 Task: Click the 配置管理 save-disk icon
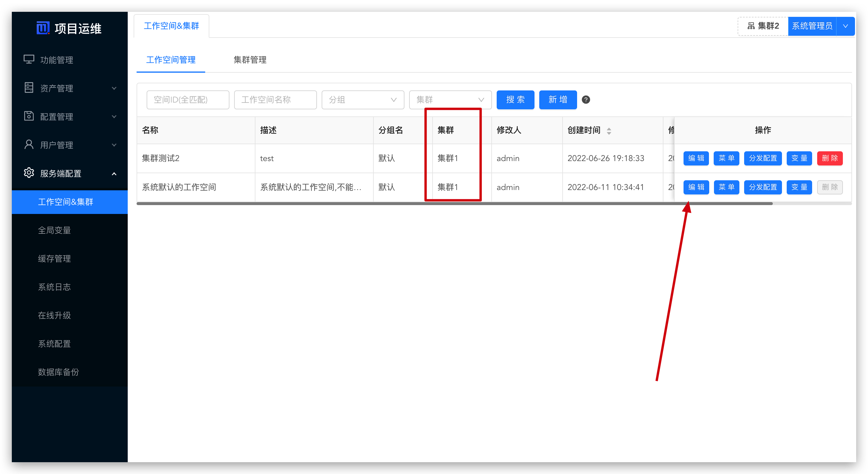tap(29, 116)
